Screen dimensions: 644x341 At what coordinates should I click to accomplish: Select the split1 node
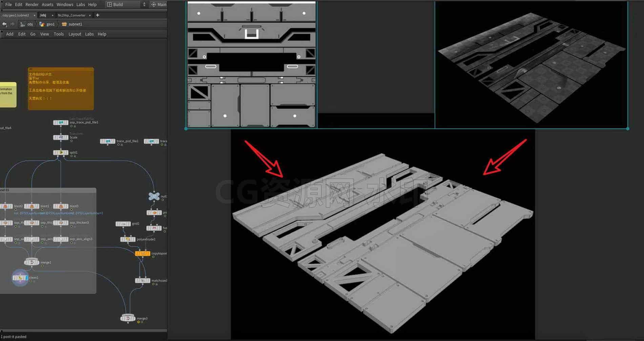[61, 152]
